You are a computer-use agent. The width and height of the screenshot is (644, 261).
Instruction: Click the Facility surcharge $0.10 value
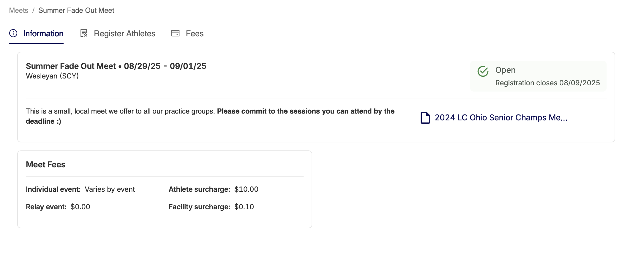pyautogui.click(x=244, y=207)
